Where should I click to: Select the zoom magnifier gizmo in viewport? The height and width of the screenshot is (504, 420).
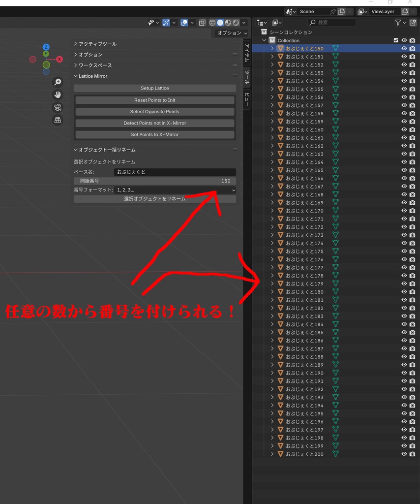[x=58, y=82]
